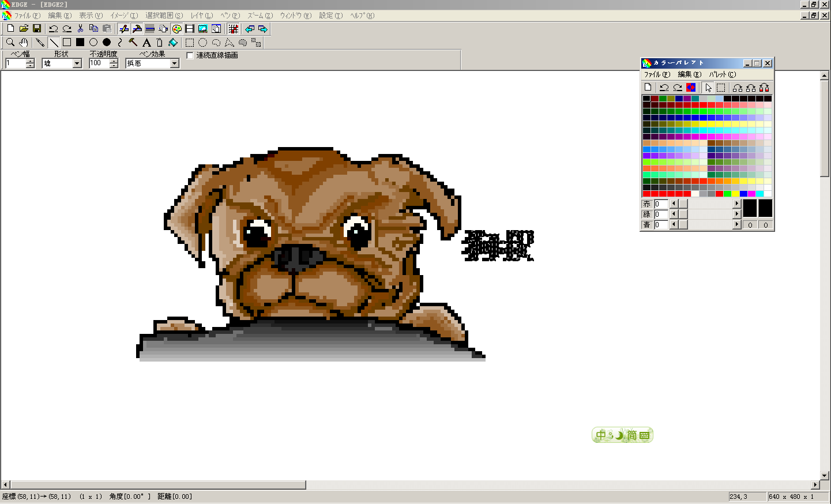Select the rectangular selection tool
This screenshot has height=504, width=831.
click(189, 42)
